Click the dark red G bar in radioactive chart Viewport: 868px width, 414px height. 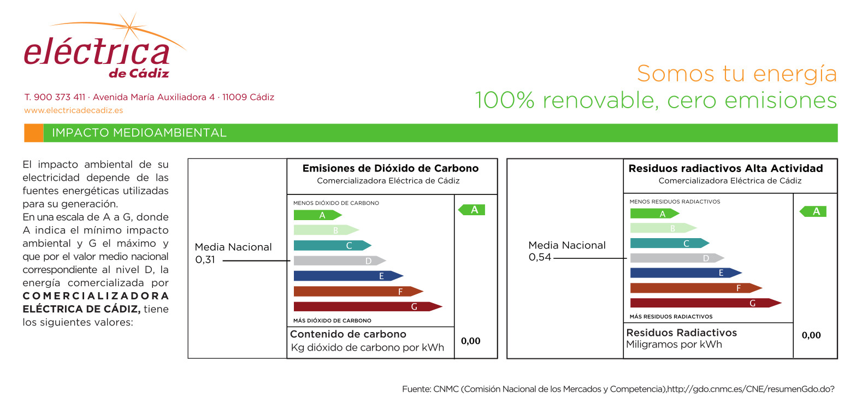tap(706, 303)
